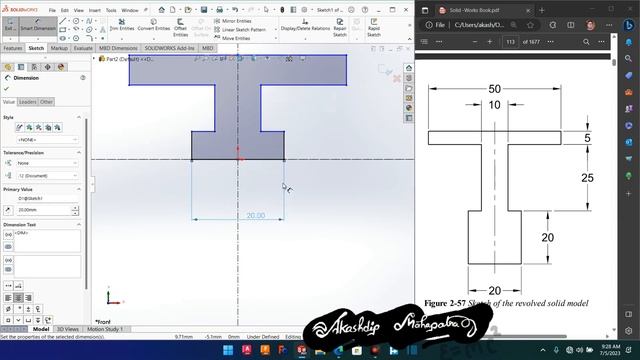
Task: Click Move Entities tool
Action: pyautogui.click(x=232, y=38)
